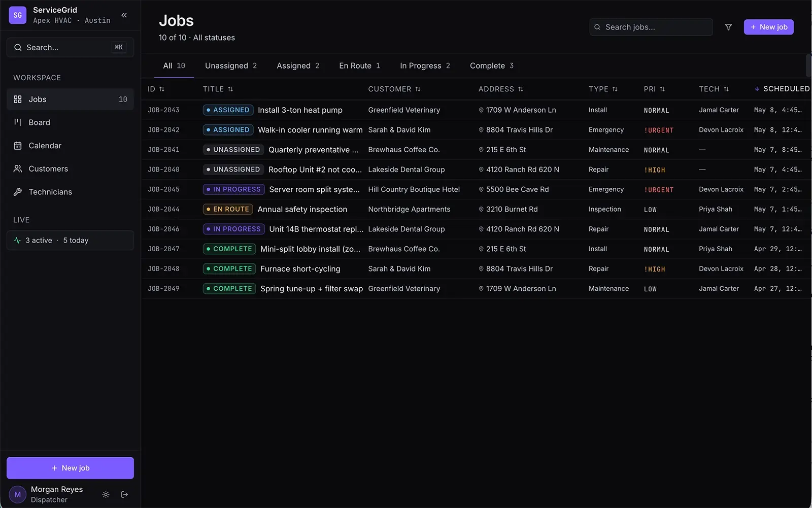The width and height of the screenshot is (812, 508).
Task: Sort by Address column
Action: point(500,89)
